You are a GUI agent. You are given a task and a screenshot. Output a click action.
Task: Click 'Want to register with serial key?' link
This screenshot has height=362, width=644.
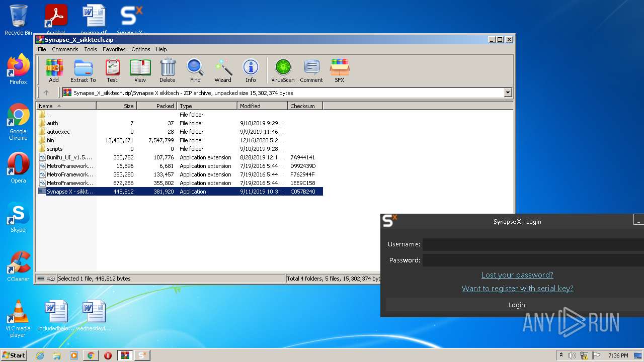pyautogui.click(x=517, y=289)
